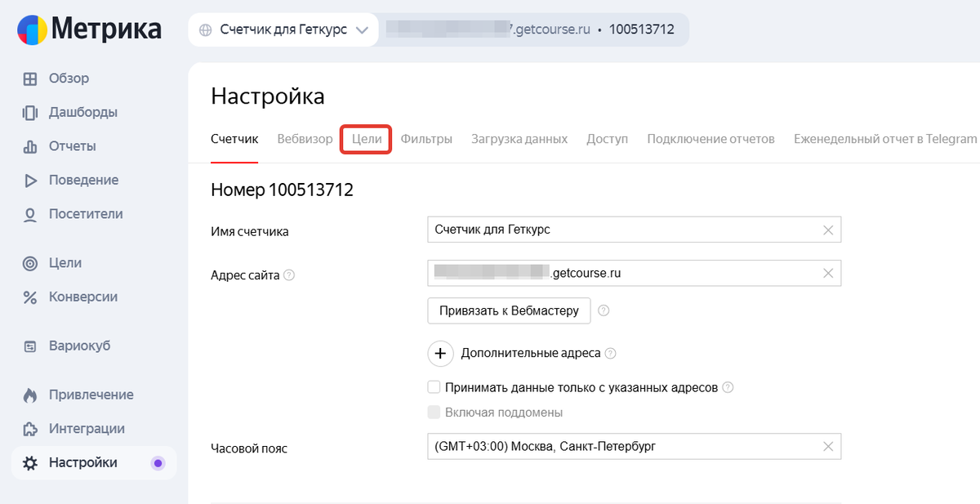
Task: Open the Часовой пояс timezone combo box
Action: pyautogui.click(x=634, y=447)
